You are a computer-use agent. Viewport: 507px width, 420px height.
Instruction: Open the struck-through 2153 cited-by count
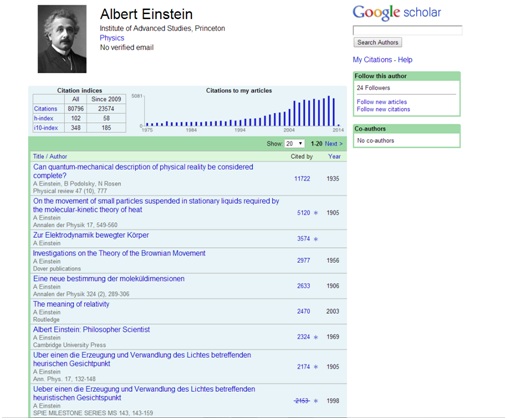pos(302,401)
